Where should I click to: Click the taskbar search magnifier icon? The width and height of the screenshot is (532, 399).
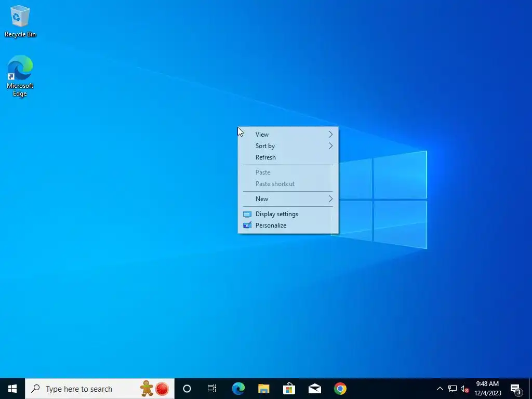[x=35, y=389]
